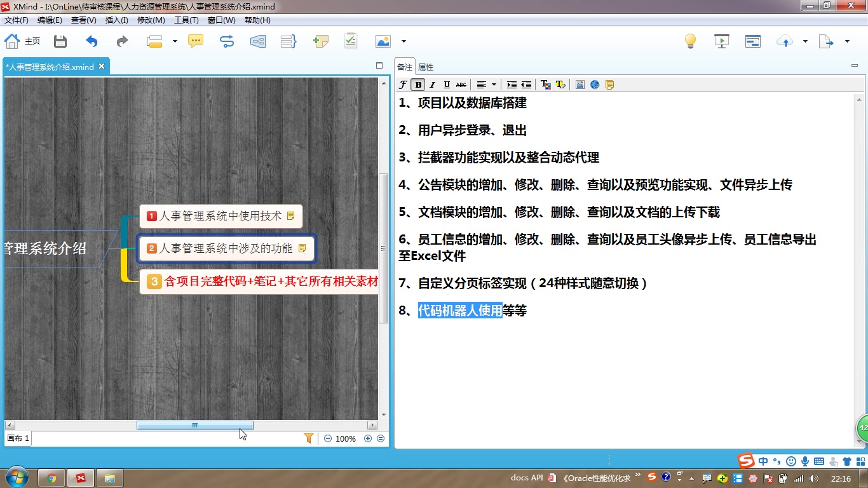Zoom in with the plus button
This screenshot has width=868, height=488.
367,438
